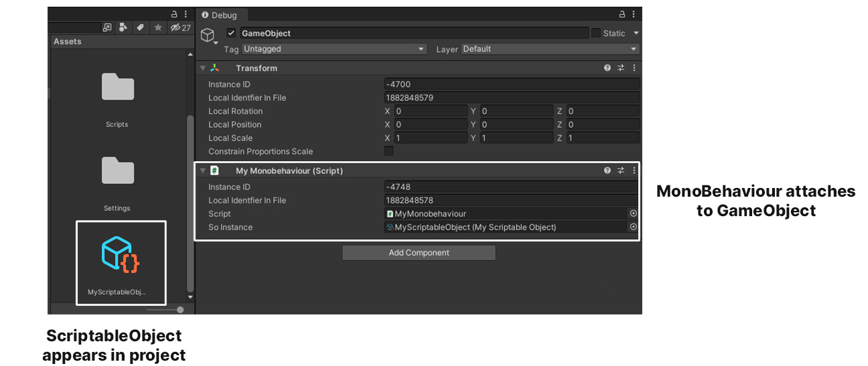Open Transform component three-dot menu
Screen dimensions: 868x366
pos(634,68)
